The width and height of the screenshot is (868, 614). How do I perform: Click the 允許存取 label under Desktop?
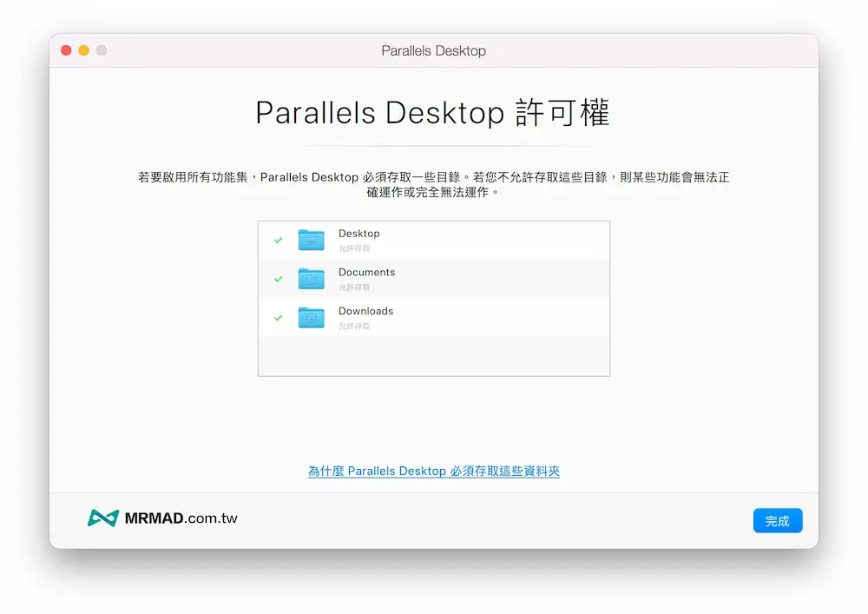352,248
